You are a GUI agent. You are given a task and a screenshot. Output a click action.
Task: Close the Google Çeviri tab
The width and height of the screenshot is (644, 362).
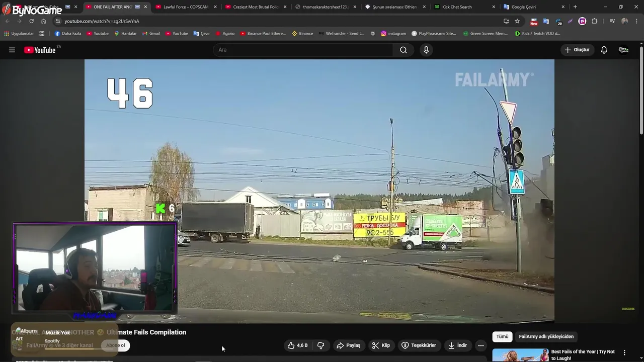coord(563,7)
